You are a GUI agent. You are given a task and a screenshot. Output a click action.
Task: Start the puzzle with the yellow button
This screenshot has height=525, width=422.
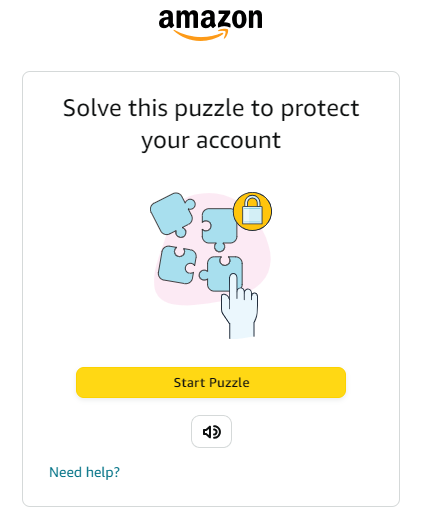[x=211, y=383]
